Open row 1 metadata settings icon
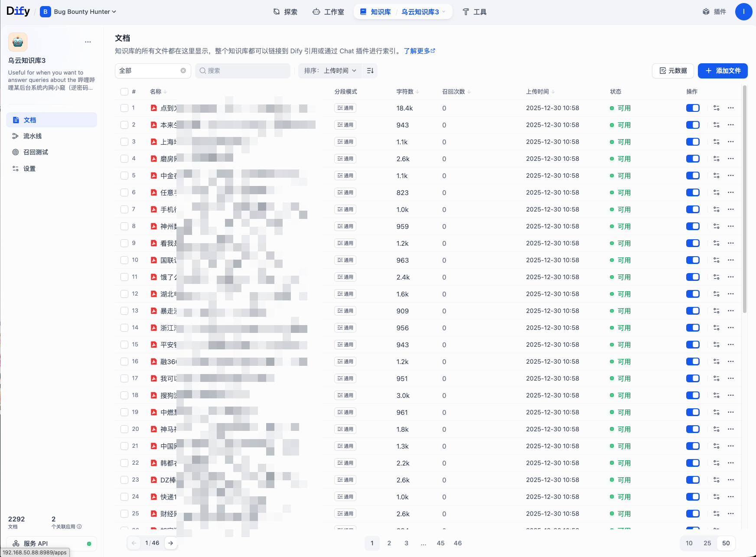This screenshot has width=756, height=557. (x=716, y=108)
